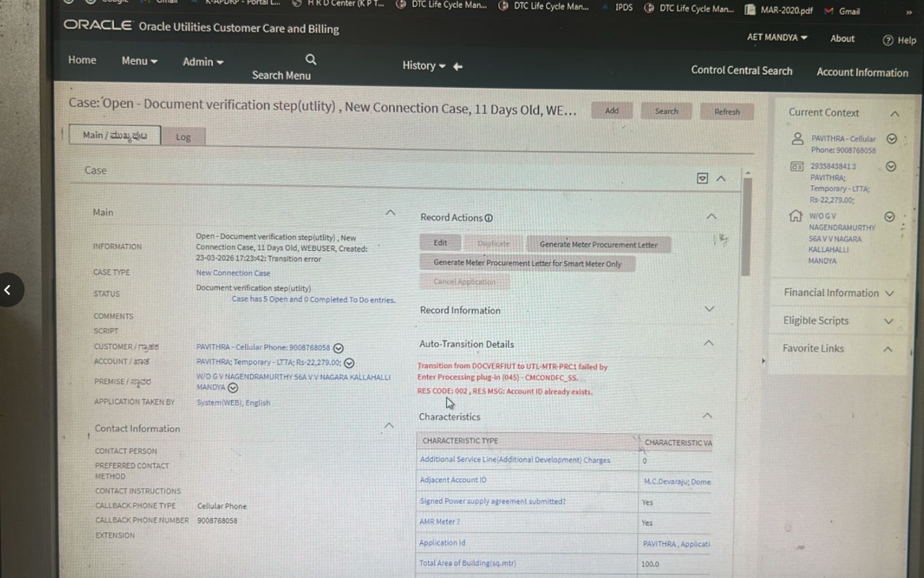Screen dimensions: 924x578
Task: Collapse the Characteristics section
Action: click(707, 415)
